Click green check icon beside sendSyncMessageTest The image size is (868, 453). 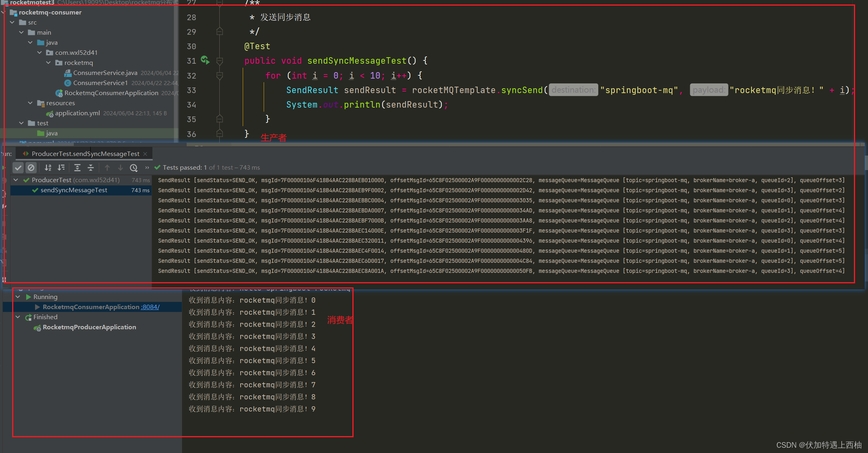[x=35, y=190]
